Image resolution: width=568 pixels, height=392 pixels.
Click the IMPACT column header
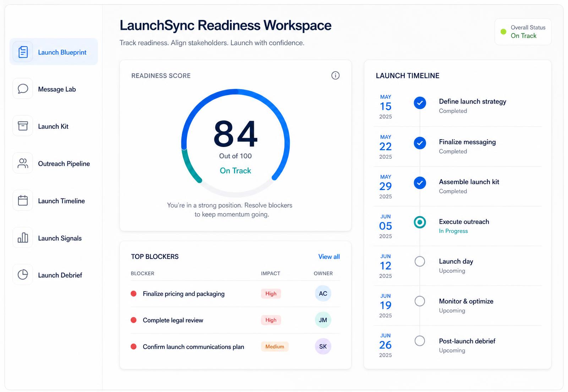coord(271,273)
